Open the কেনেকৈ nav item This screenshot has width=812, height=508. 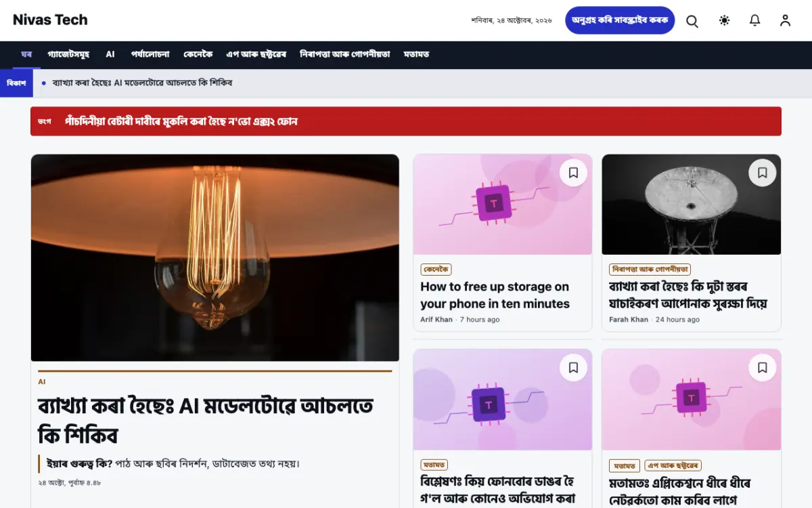pyautogui.click(x=198, y=54)
